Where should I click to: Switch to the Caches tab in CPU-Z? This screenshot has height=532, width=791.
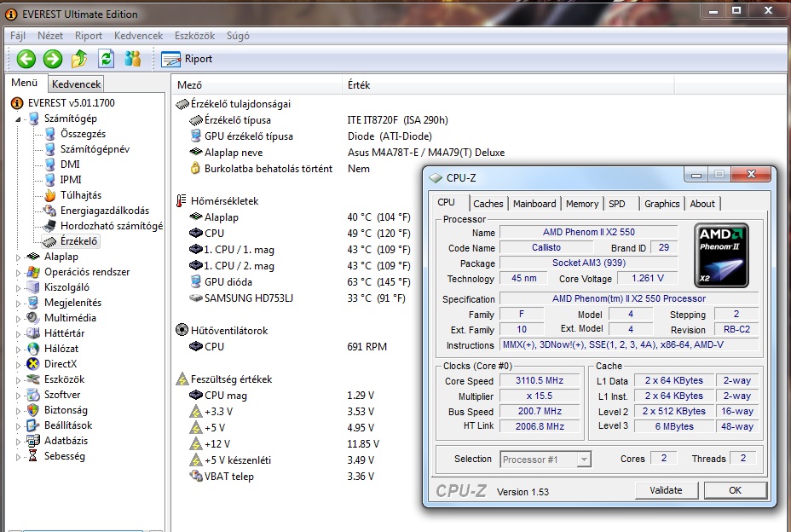[x=488, y=204]
